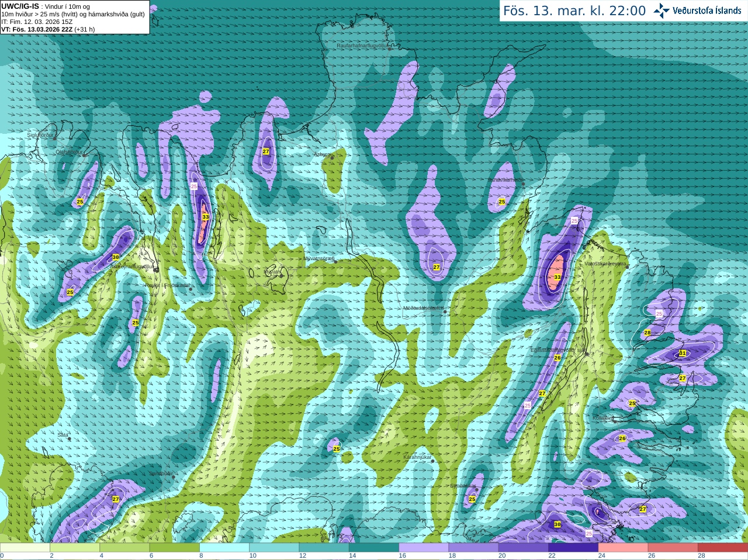This screenshot has width=748, height=560.
Task: Click the yellow 30 marker beside Akureyrarflugvöllur
Action: (116, 257)
